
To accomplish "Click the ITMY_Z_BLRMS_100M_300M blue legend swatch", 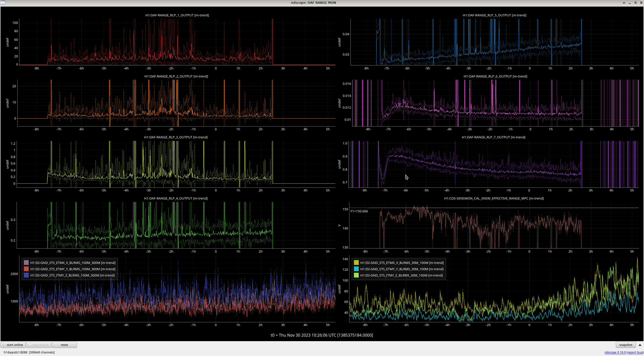I will (x=26, y=275).
